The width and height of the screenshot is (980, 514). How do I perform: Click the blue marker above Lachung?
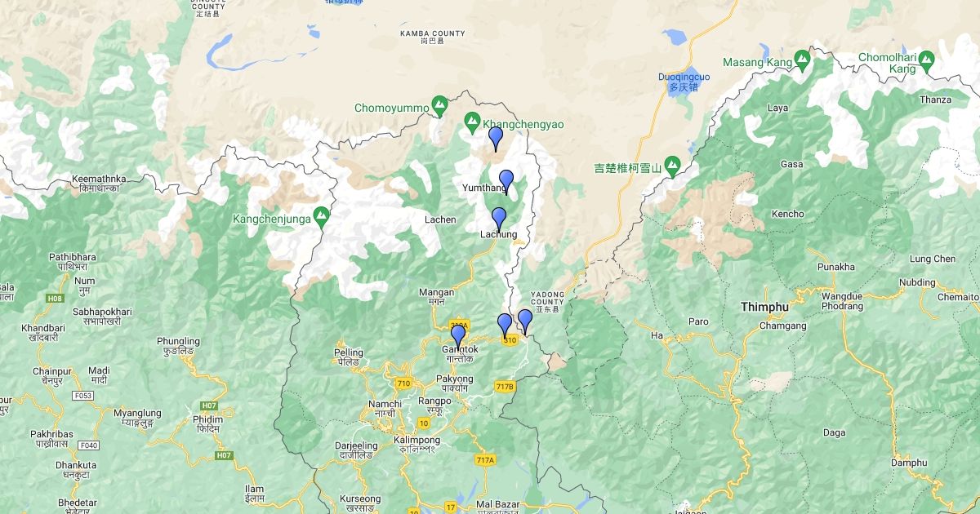coord(499,219)
